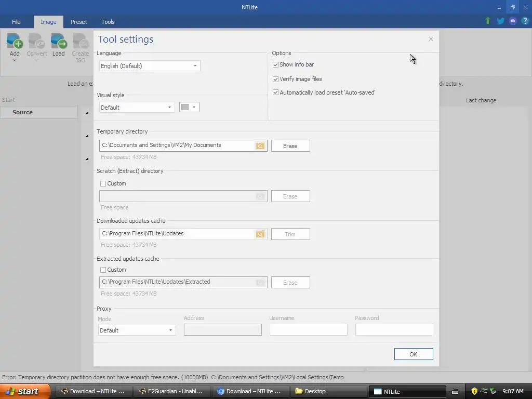Open the proxy Mode dropdown
This screenshot has height=399, width=532.
coord(137,330)
